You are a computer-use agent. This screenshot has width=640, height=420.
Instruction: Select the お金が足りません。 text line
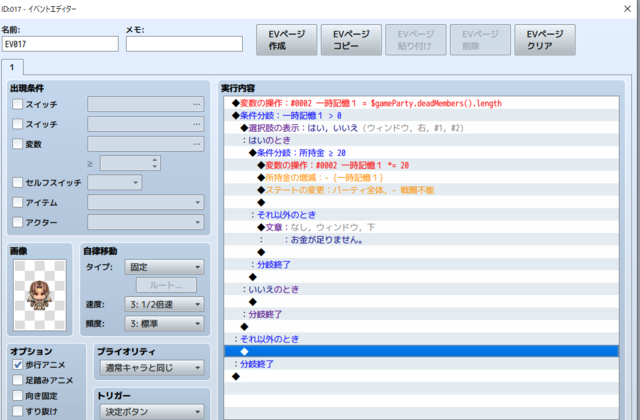click(421, 240)
